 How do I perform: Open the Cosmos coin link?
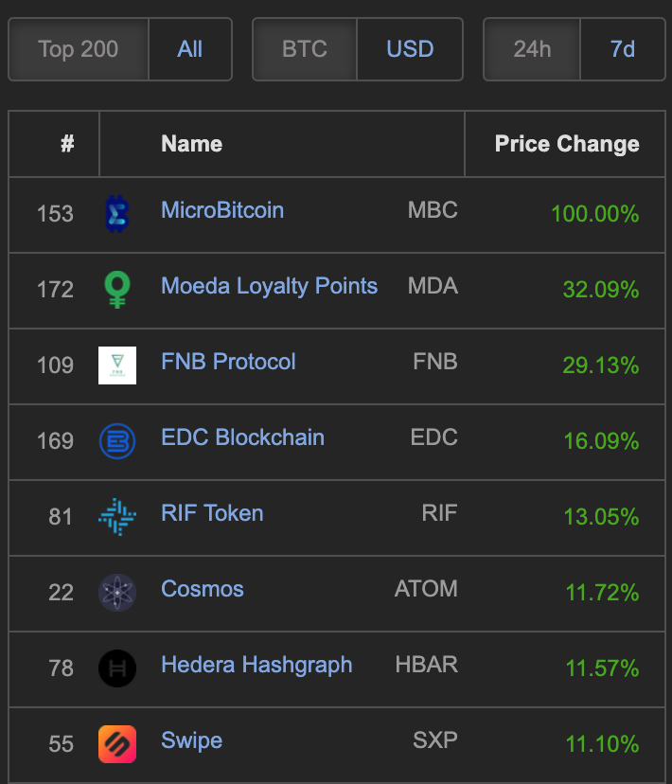(x=203, y=589)
